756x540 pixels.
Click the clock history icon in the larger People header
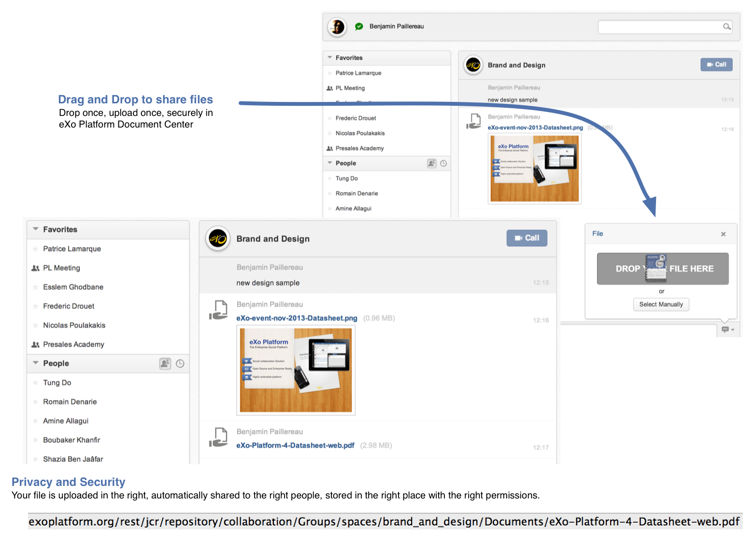pyautogui.click(x=180, y=363)
